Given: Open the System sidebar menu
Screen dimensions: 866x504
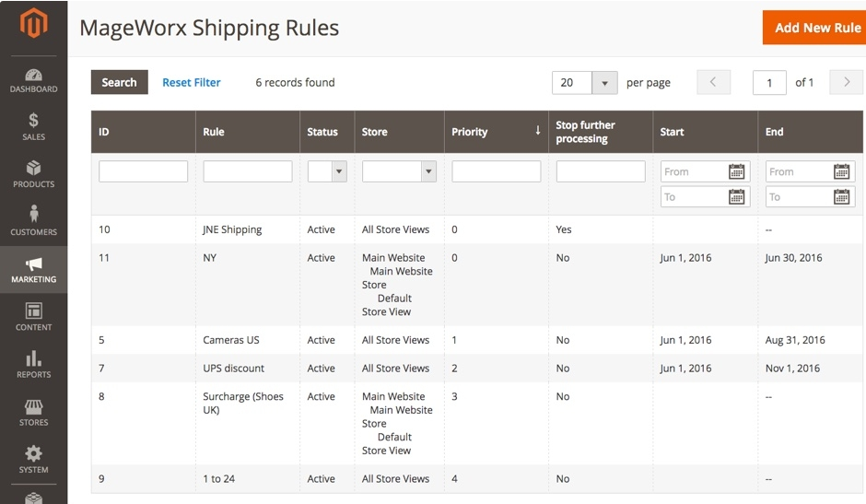Looking at the screenshot, I should [x=34, y=459].
